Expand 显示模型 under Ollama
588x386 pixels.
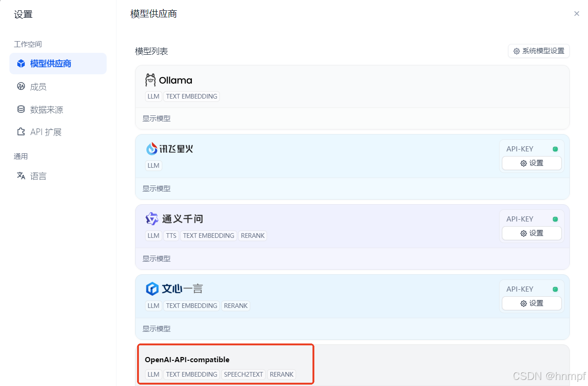(156, 119)
